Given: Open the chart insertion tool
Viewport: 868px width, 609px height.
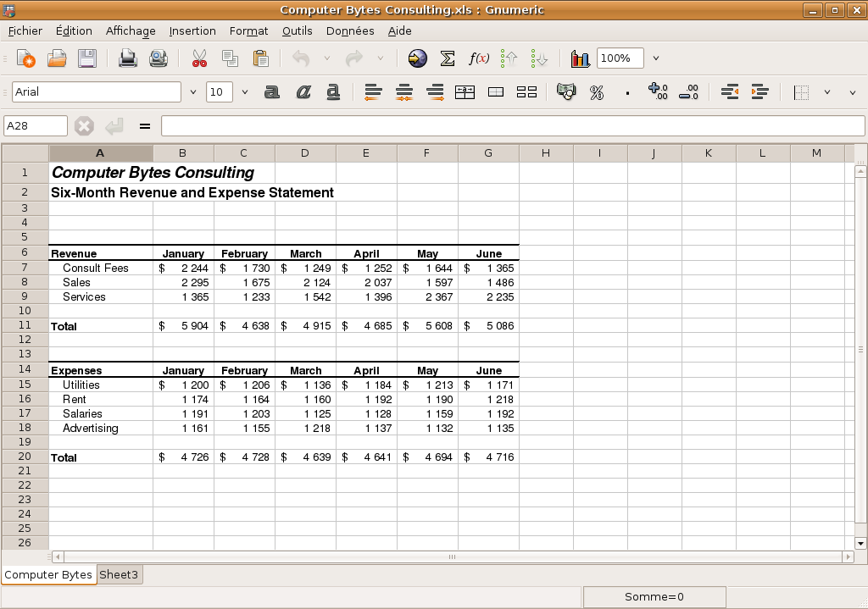Looking at the screenshot, I should pyautogui.click(x=580, y=58).
